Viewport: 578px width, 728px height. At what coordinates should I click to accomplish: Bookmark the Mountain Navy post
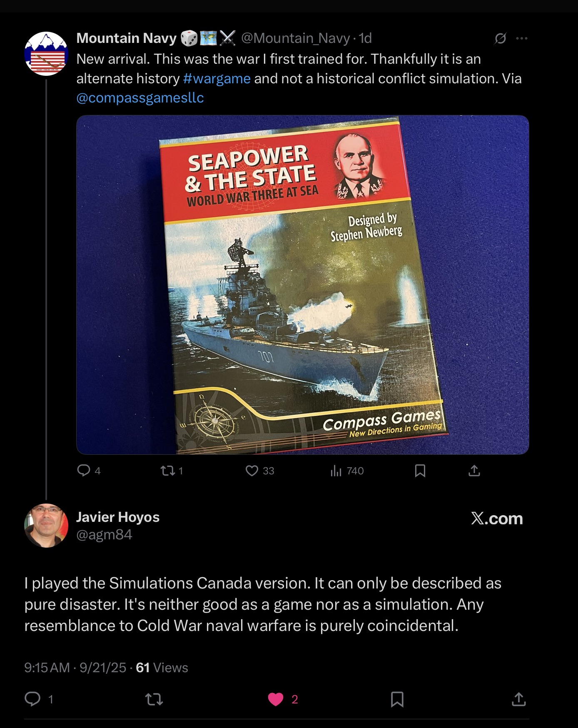click(420, 471)
